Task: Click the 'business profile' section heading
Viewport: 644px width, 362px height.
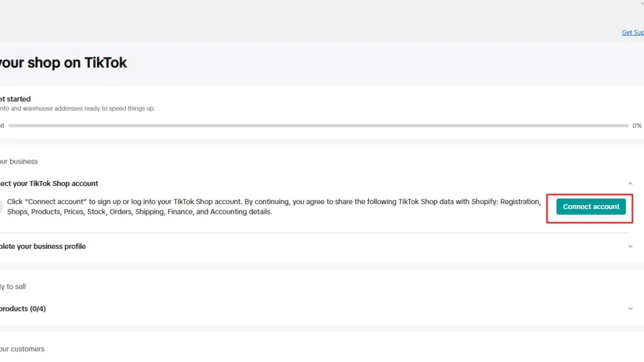Action: click(43, 246)
